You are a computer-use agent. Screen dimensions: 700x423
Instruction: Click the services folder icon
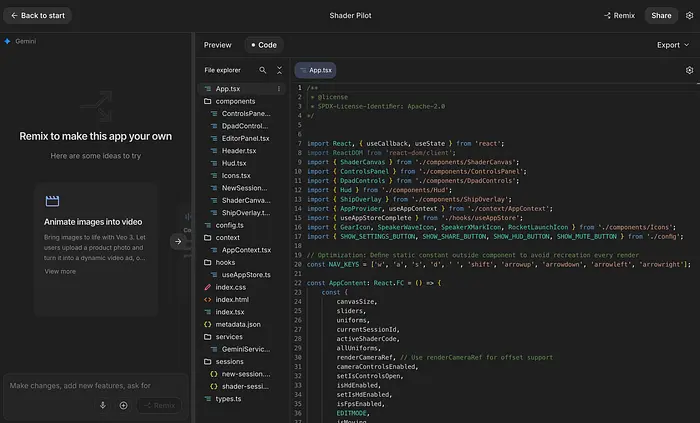point(208,337)
